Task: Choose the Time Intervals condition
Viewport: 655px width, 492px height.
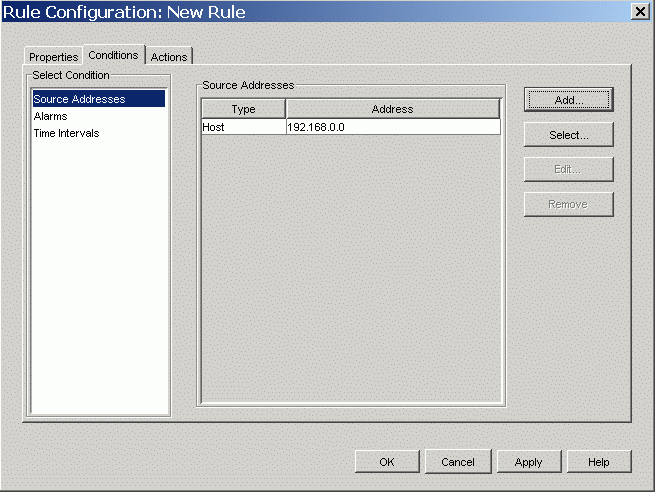Action: coord(99,133)
